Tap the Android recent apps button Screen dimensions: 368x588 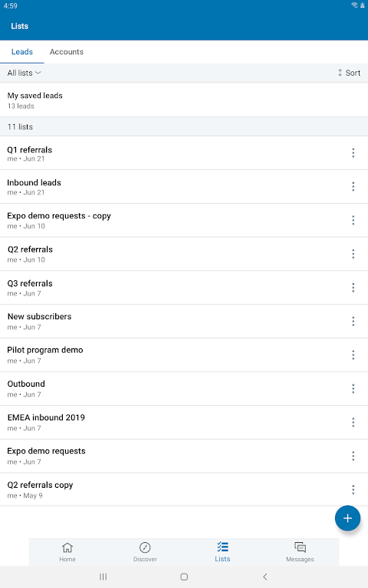pos(103,577)
